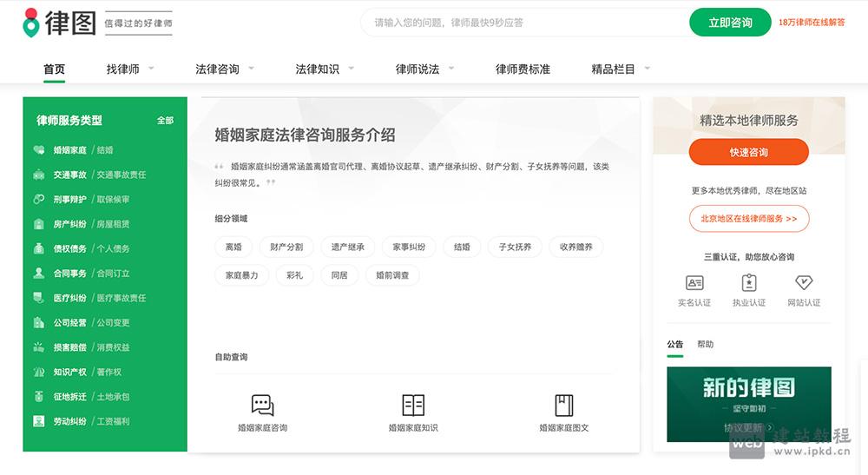Viewport: 868px width, 475px height.
Task: Click the 刑事辩护 icon in sidebar
Action: click(39, 200)
